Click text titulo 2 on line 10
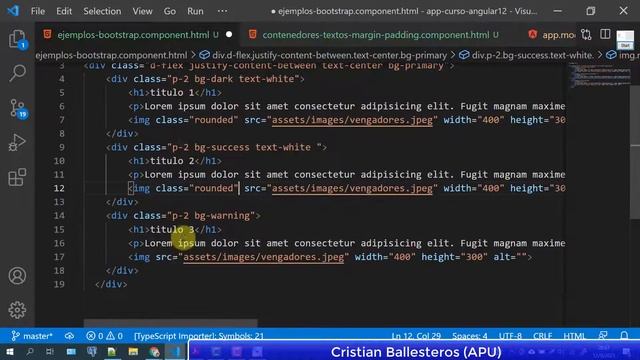 [172, 161]
